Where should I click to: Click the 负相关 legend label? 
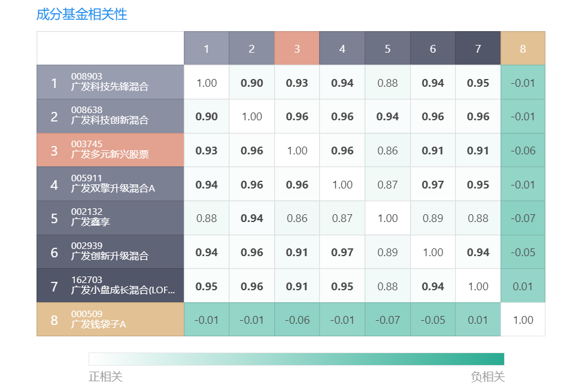487,376
